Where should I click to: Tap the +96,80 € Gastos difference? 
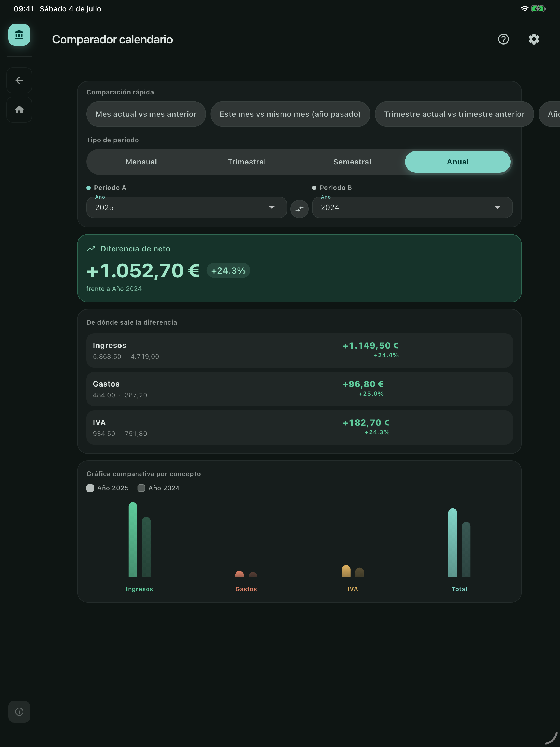[363, 384]
